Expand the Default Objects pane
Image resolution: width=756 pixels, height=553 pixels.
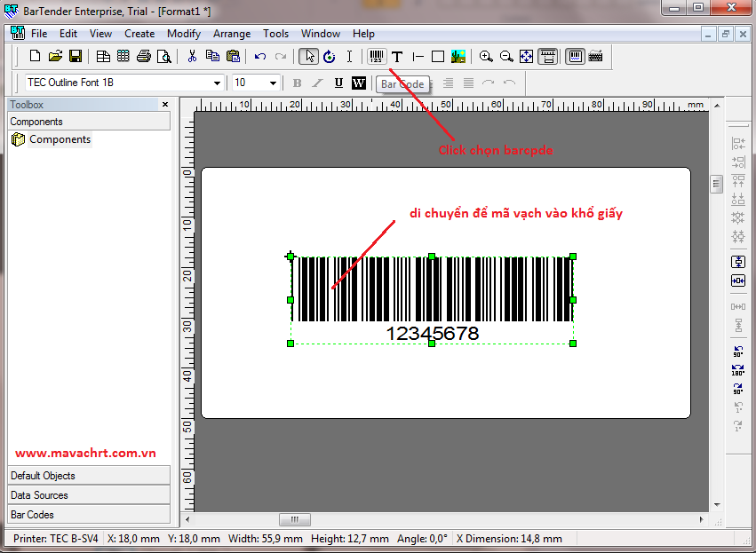[89, 476]
